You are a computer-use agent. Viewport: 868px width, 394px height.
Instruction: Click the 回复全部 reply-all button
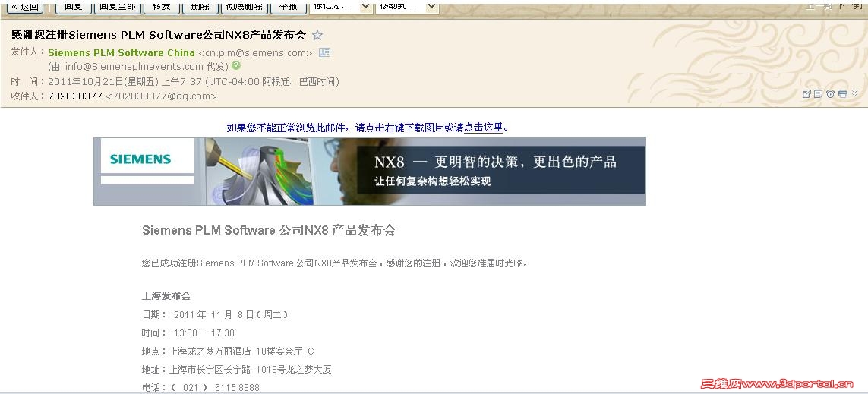point(117,7)
